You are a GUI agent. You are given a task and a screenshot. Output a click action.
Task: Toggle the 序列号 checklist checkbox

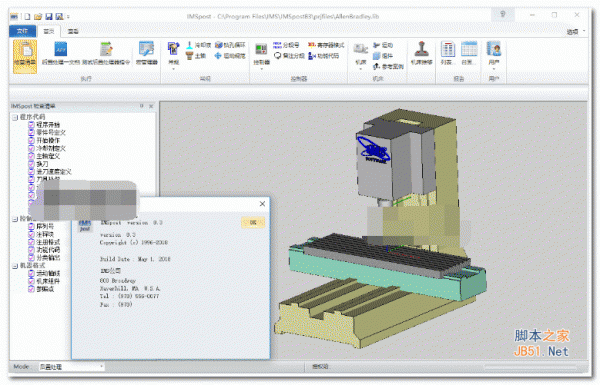[31, 226]
